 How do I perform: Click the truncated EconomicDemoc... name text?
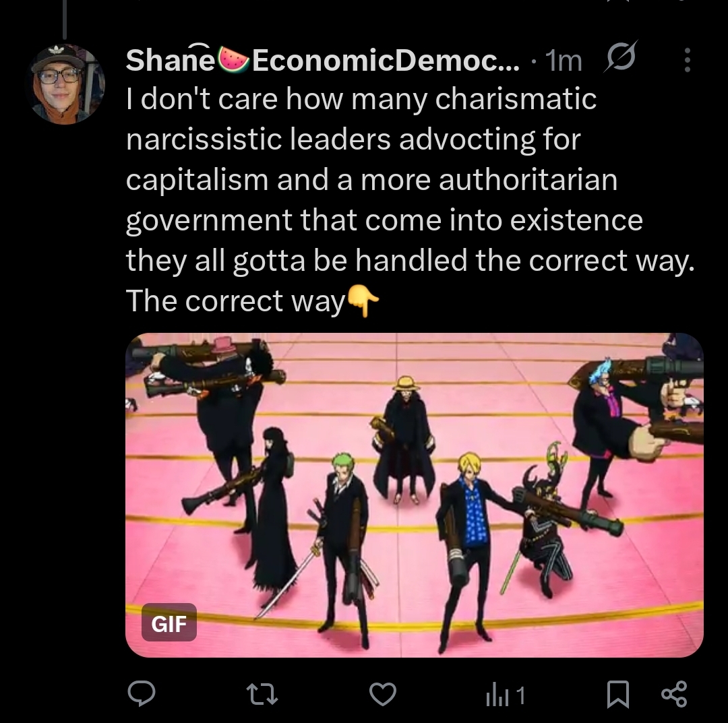tap(386, 61)
